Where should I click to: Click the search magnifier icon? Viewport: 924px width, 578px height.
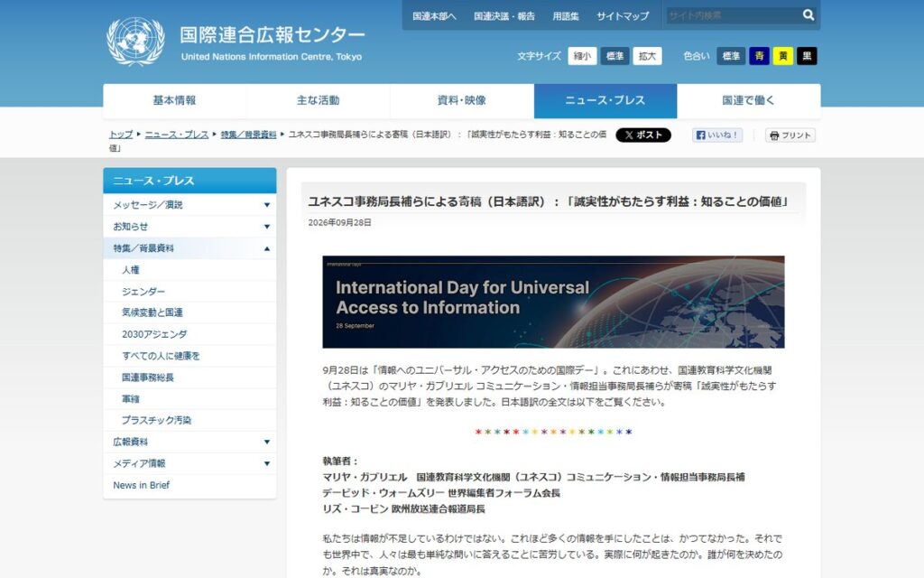(808, 15)
